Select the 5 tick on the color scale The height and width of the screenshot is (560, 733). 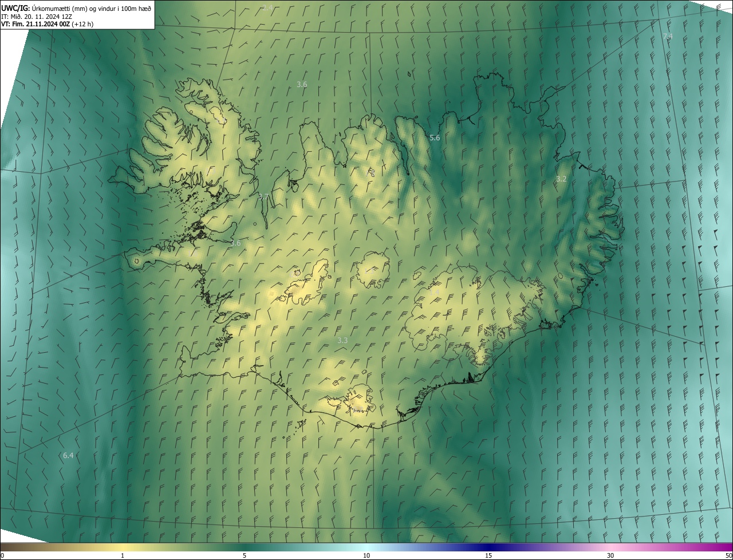coord(245,555)
